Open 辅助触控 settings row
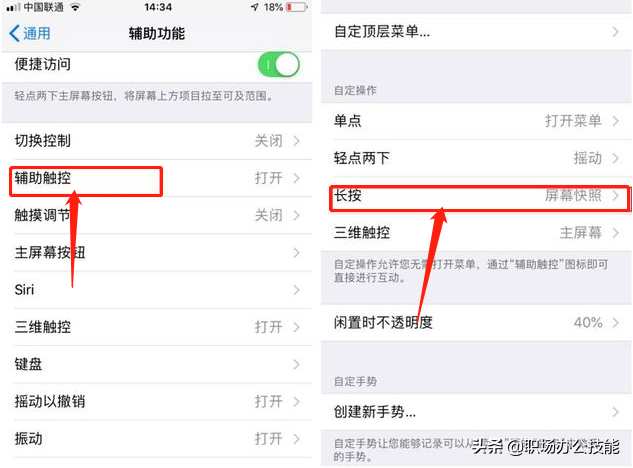This screenshot has width=633, height=468. (157, 178)
